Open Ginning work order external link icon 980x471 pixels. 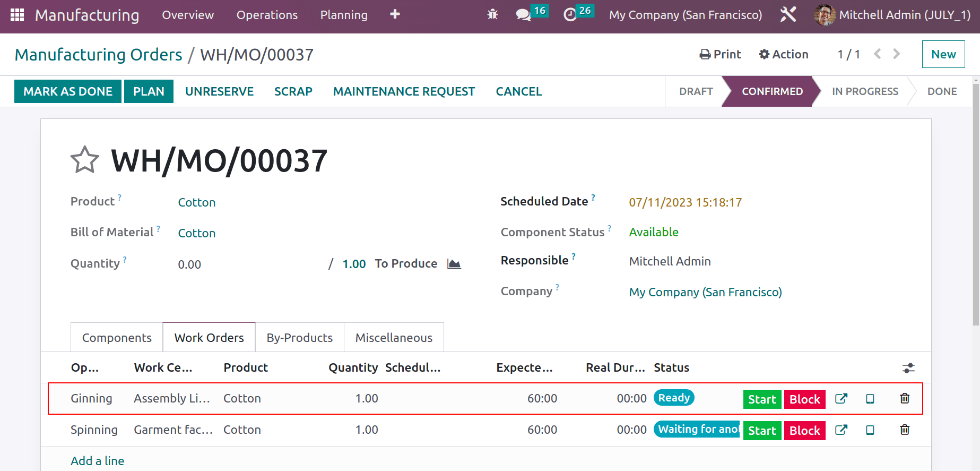pyautogui.click(x=841, y=399)
